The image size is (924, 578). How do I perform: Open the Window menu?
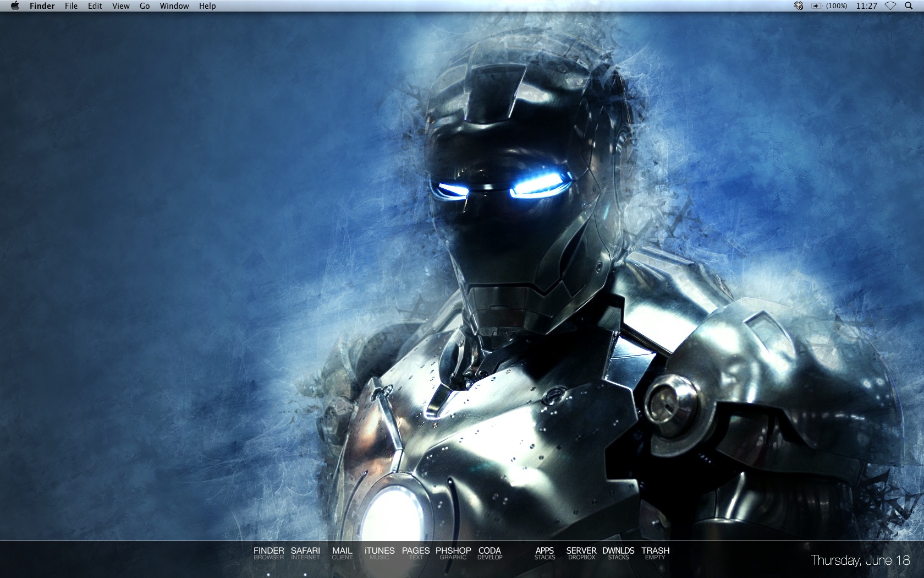tap(174, 6)
